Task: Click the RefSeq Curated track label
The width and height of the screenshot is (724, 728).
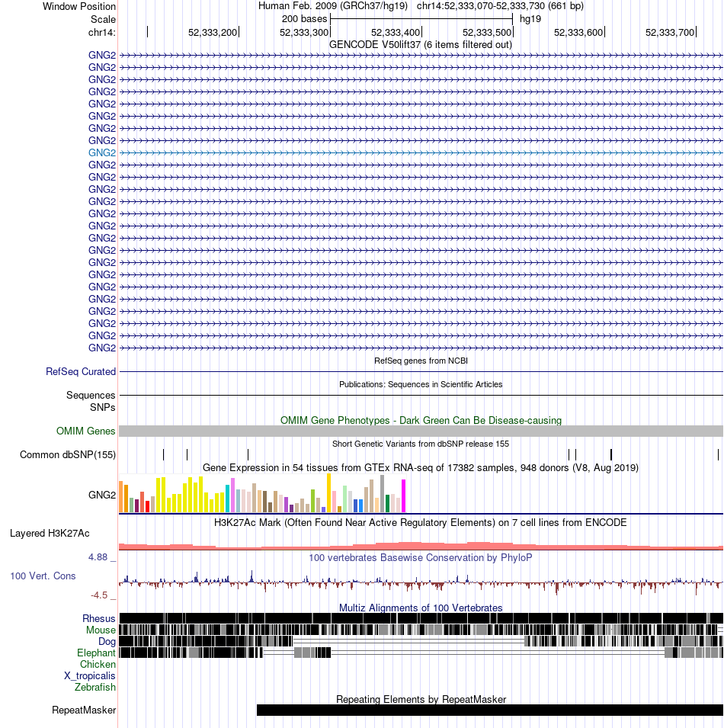Action: point(81,372)
